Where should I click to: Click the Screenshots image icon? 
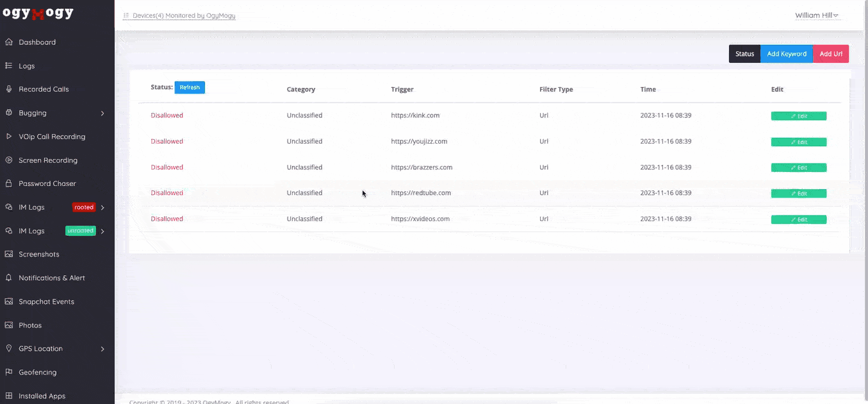pos(9,254)
